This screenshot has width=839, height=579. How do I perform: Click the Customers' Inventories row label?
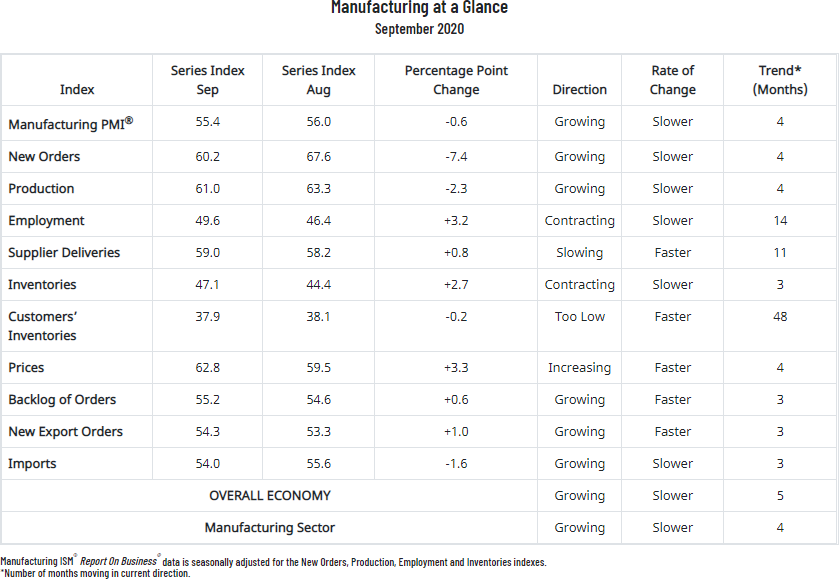[43, 326]
